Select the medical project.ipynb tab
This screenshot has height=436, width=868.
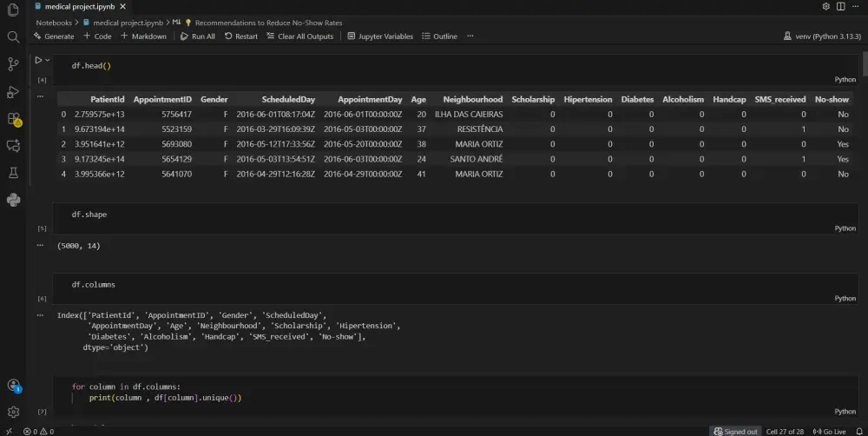[x=78, y=6]
